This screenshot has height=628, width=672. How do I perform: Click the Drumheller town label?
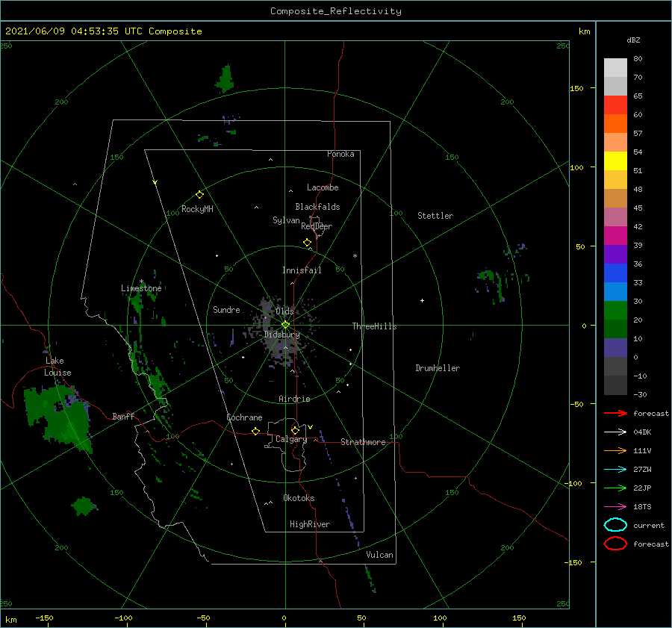[438, 368]
